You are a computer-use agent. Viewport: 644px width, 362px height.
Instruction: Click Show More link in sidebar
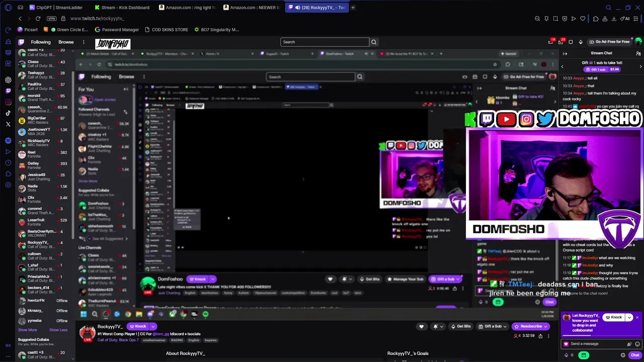pos(28,330)
